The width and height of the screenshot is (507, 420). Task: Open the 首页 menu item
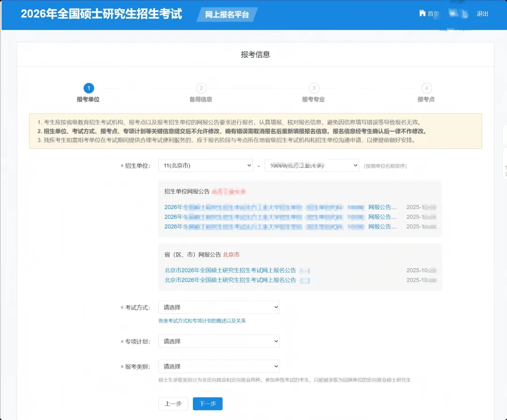pos(432,14)
